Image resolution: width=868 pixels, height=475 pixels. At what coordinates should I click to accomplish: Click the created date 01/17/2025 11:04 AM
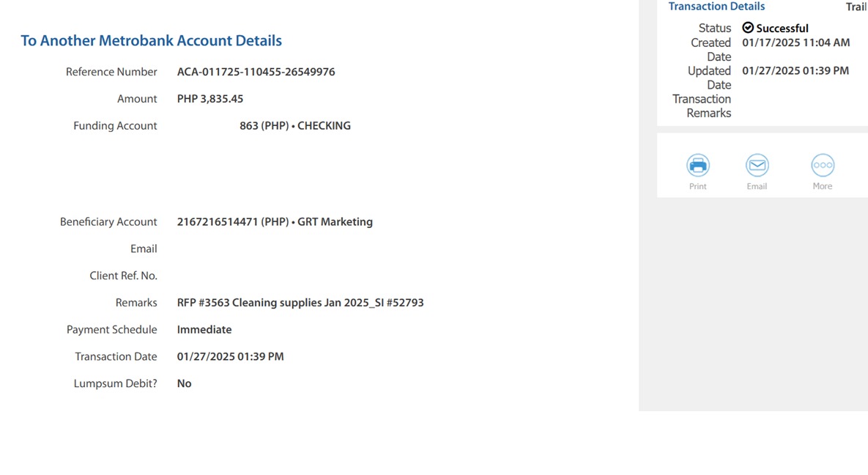click(795, 43)
